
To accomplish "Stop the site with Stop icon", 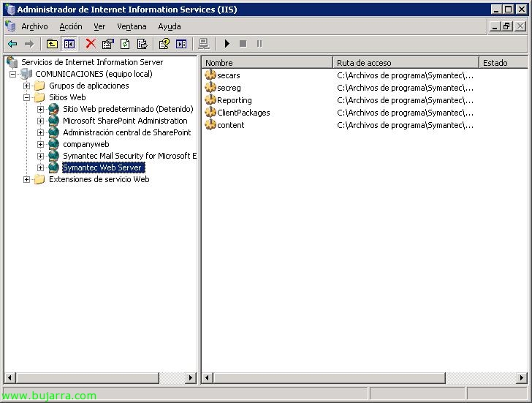I will click(243, 44).
